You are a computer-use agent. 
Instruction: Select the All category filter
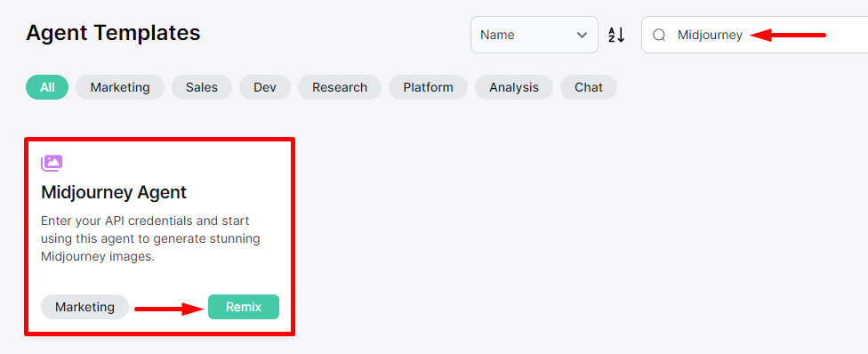pos(47,87)
